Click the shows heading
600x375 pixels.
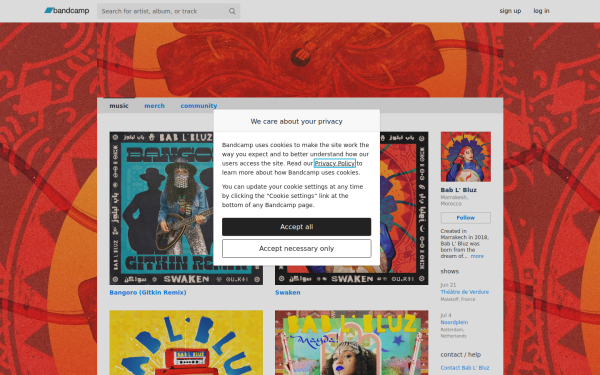click(450, 271)
